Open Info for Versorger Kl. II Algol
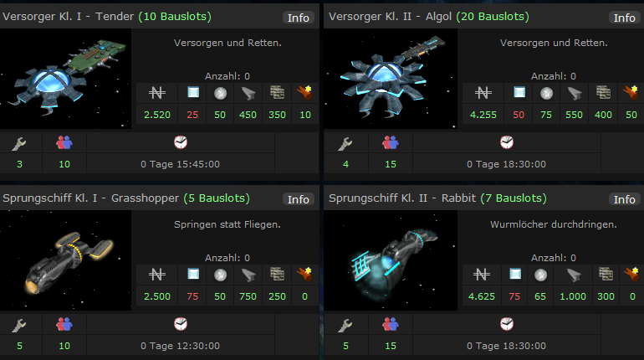Screen dimensions: 644x360 tap(624, 18)
